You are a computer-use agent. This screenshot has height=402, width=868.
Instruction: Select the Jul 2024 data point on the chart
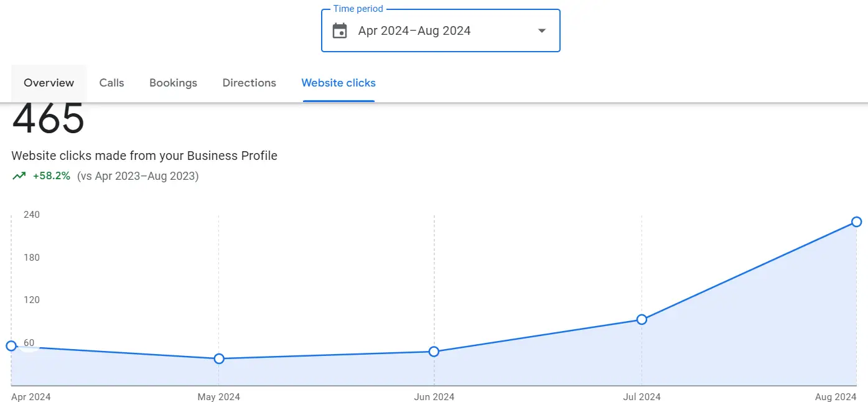pyautogui.click(x=642, y=319)
